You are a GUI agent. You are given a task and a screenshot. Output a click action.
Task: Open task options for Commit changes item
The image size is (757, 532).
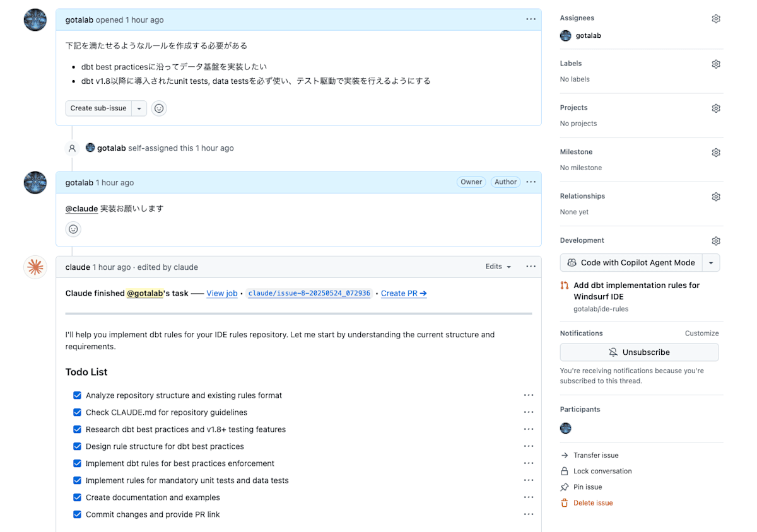pos(529,514)
